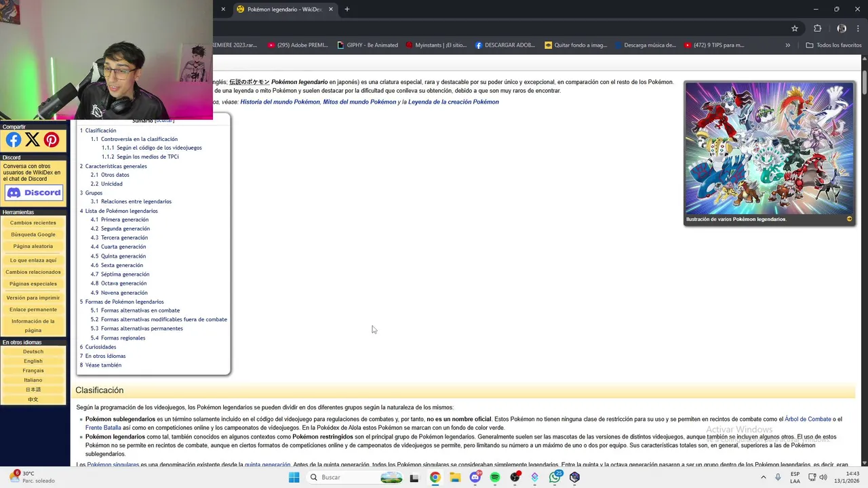Open Windows Start menu
This screenshot has height=488, width=868.
tap(294, 477)
